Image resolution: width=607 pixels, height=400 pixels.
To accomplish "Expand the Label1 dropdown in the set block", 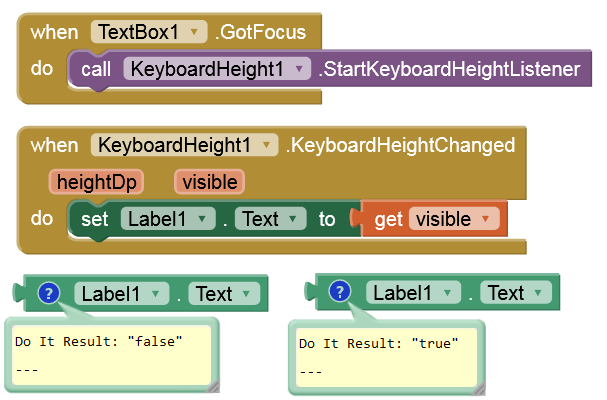I will [202, 218].
